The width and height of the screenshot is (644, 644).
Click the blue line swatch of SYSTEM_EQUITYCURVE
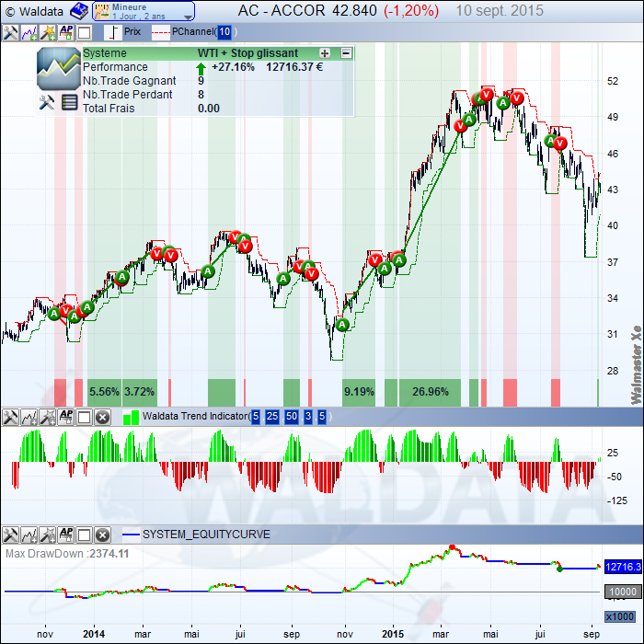131,535
